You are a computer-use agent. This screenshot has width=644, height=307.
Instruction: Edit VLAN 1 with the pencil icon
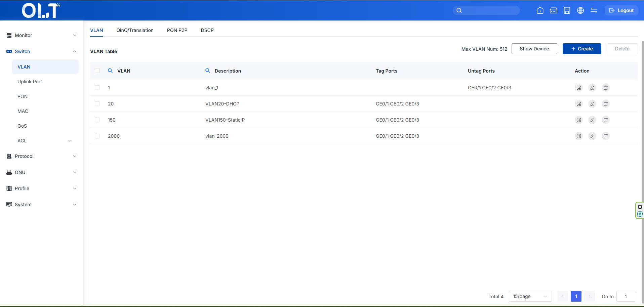tap(592, 88)
